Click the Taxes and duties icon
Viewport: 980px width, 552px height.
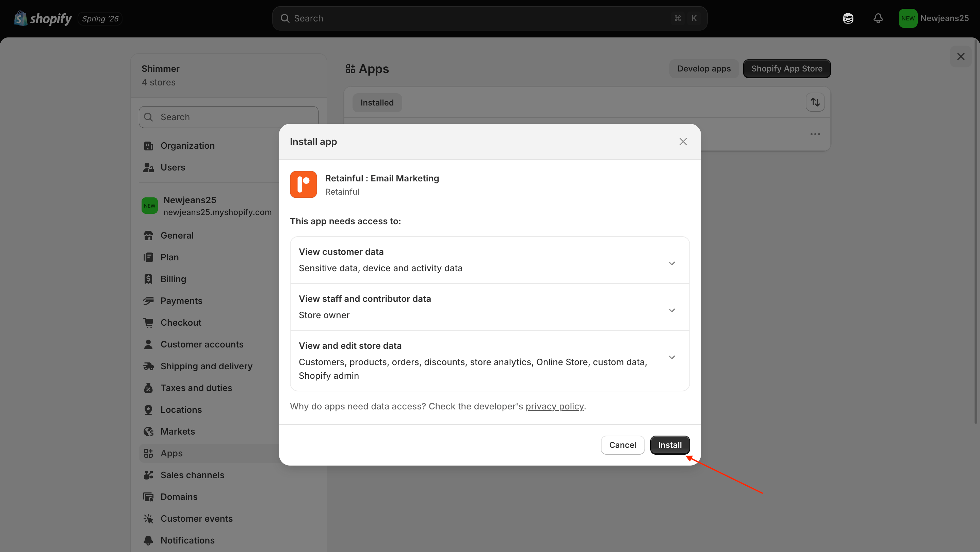[148, 388]
